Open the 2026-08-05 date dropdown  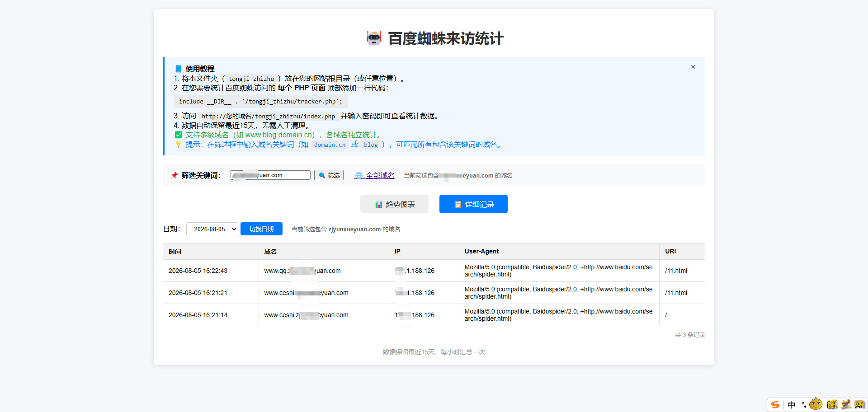tap(212, 229)
